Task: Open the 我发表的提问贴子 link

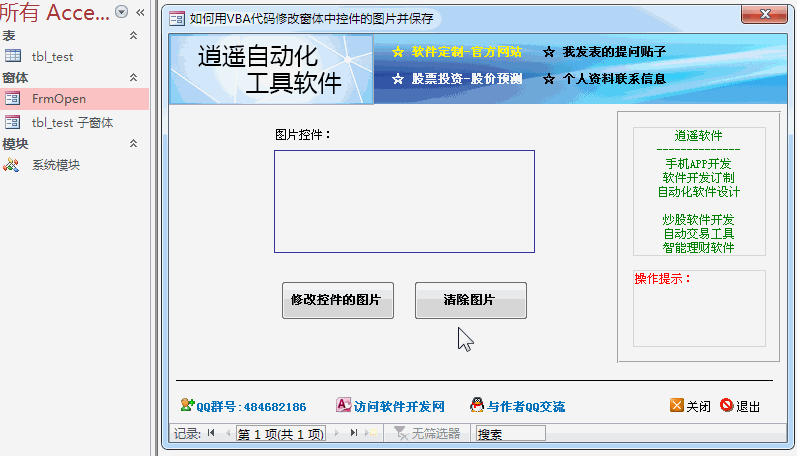Action: (x=614, y=52)
